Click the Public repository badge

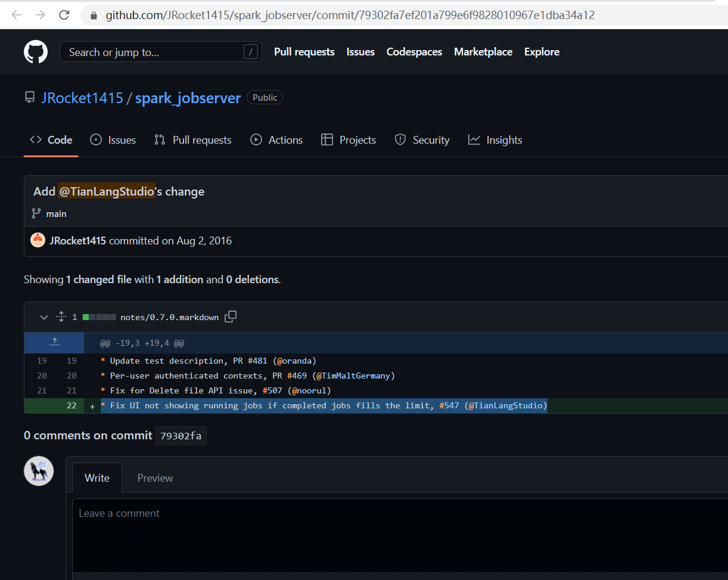[x=265, y=98]
